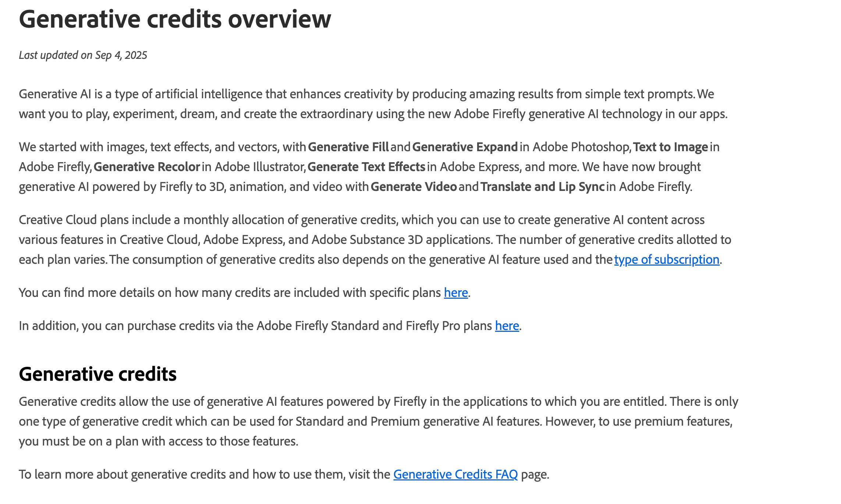This screenshot has height=504, width=841.
Task: Open the Generative Credits FAQ link
Action: coord(455,475)
